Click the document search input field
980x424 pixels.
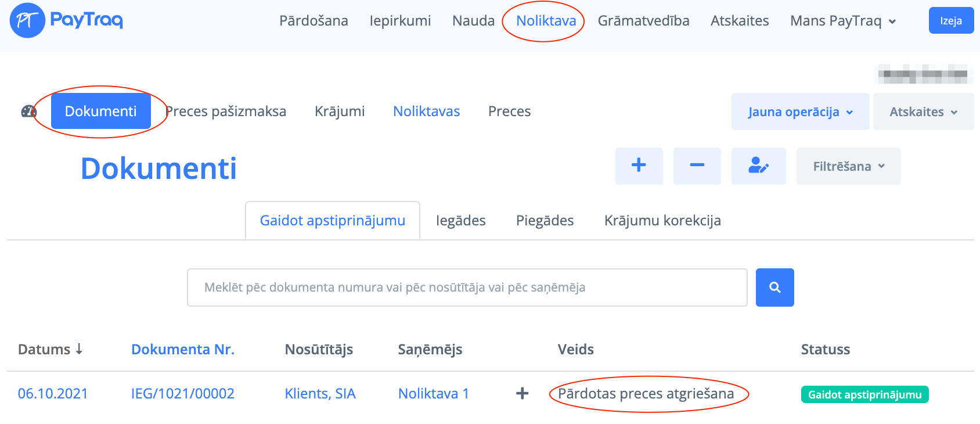click(467, 288)
